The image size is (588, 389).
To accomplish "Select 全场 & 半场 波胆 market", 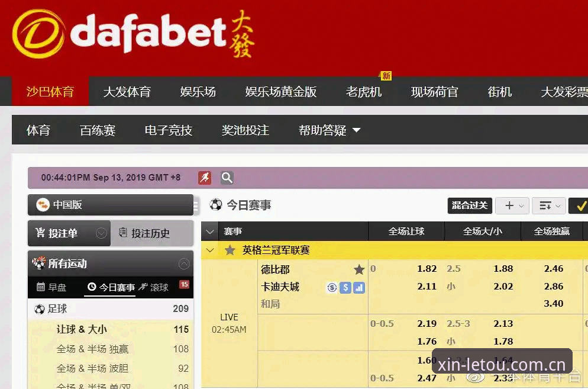I will coord(92,368).
